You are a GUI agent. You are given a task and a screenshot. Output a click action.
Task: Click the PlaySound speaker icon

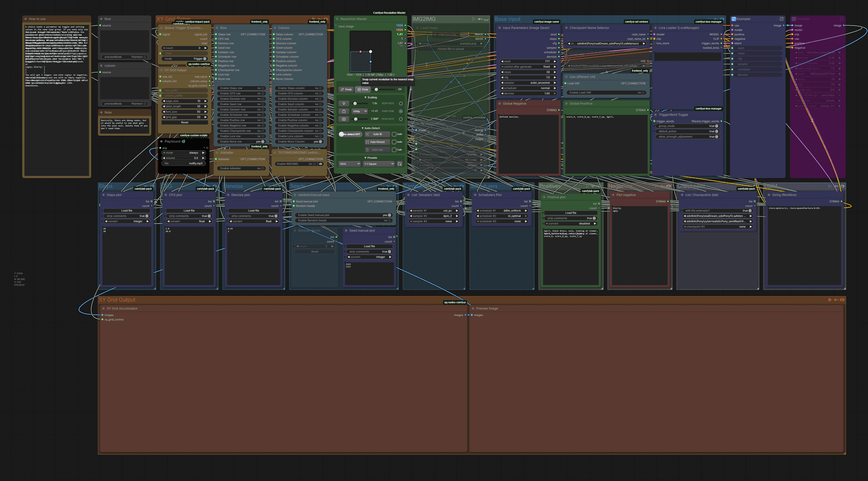[x=183, y=142]
